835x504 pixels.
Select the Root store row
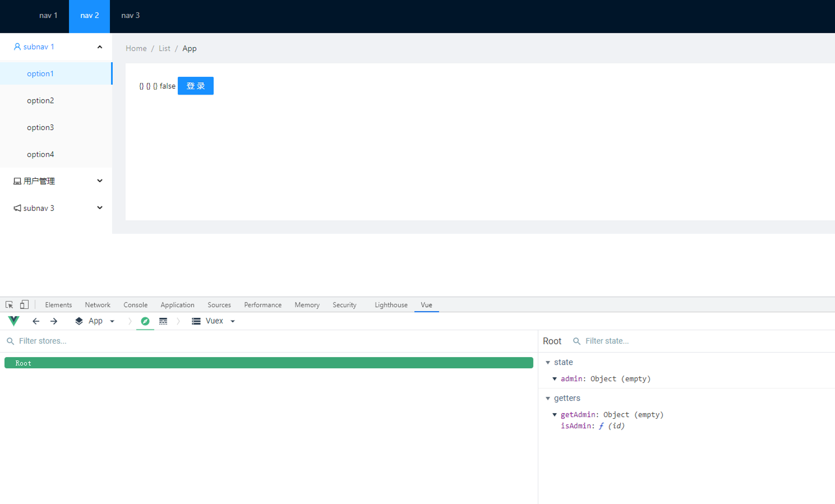click(x=268, y=363)
